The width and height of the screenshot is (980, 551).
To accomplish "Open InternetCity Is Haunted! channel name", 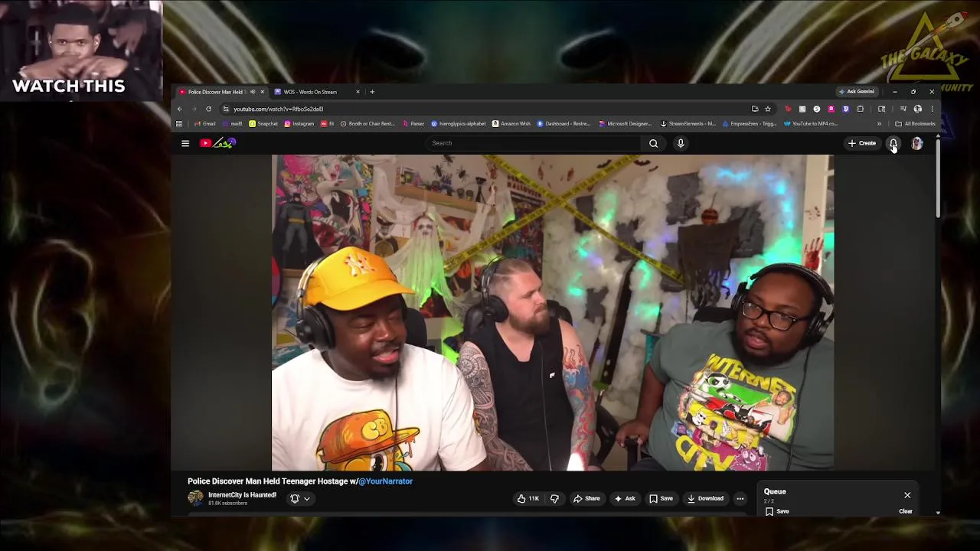I will coord(242,495).
